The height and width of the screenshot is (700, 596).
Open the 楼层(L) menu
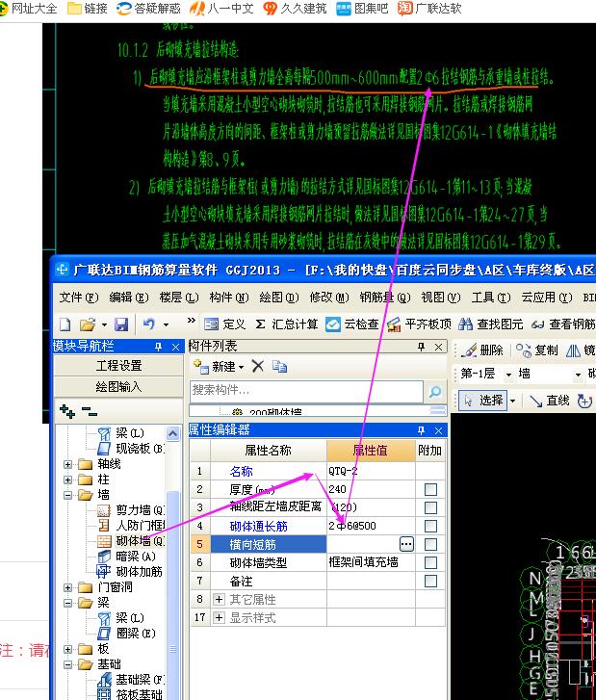pyautogui.click(x=178, y=298)
